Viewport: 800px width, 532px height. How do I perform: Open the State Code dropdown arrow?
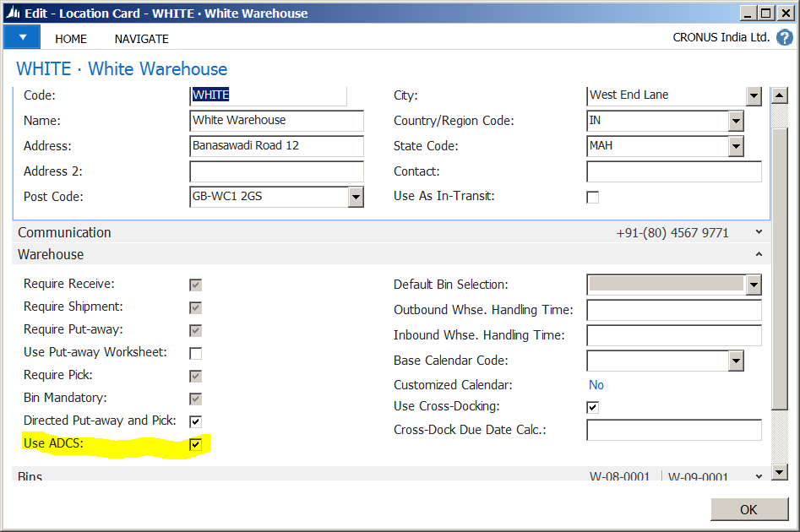pos(735,146)
